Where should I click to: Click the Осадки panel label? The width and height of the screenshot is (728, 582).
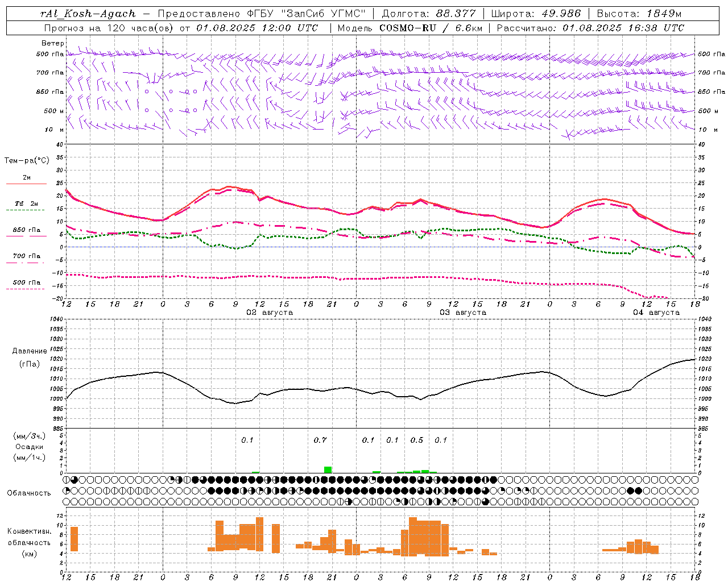pos(30,447)
